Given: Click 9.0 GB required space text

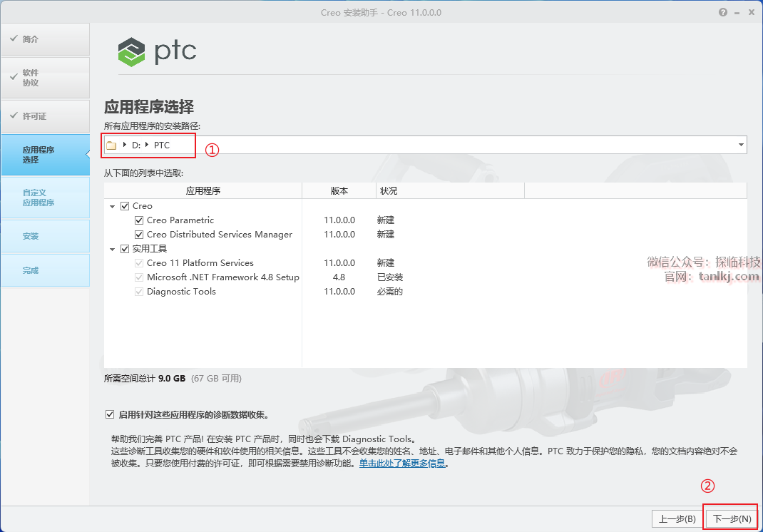Looking at the screenshot, I should pyautogui.click(x=172, y=378).
